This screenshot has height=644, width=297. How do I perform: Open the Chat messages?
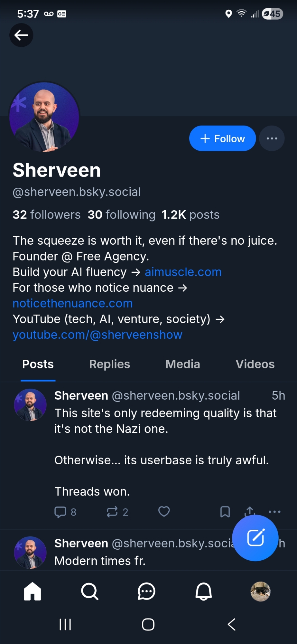(x=146, y=592)
